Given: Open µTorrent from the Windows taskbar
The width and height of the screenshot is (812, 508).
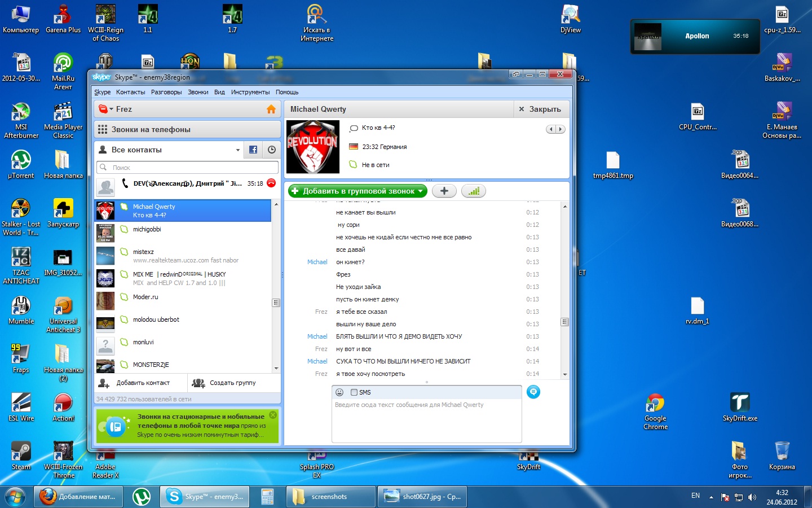Looking at the screenshot, I should pos(141,497).
